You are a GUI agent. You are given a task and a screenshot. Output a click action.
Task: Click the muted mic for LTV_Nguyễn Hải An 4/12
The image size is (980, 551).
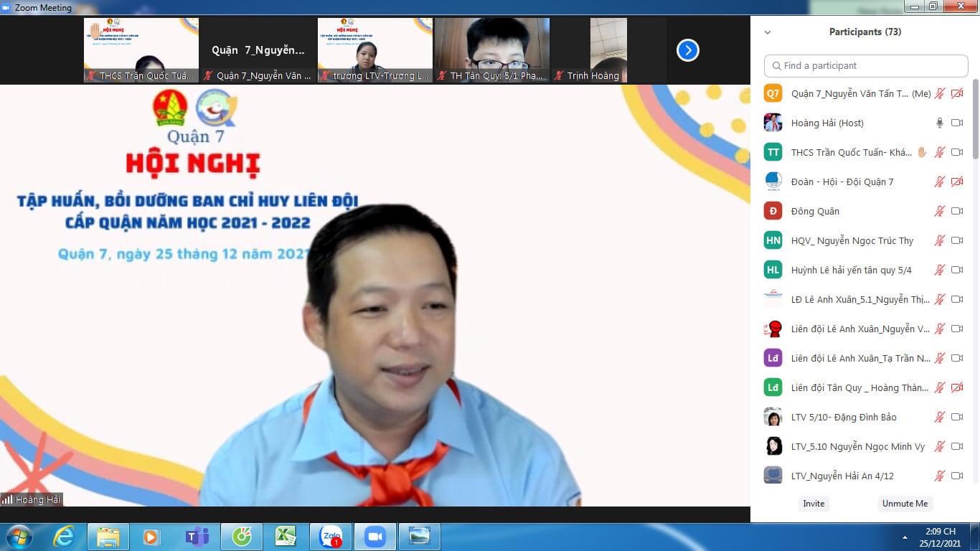point(940,476)
